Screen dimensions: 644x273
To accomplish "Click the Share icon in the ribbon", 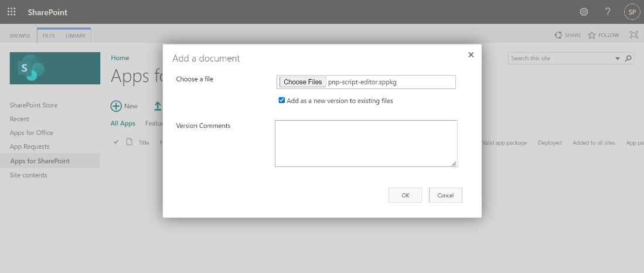I will pos(558,35).
